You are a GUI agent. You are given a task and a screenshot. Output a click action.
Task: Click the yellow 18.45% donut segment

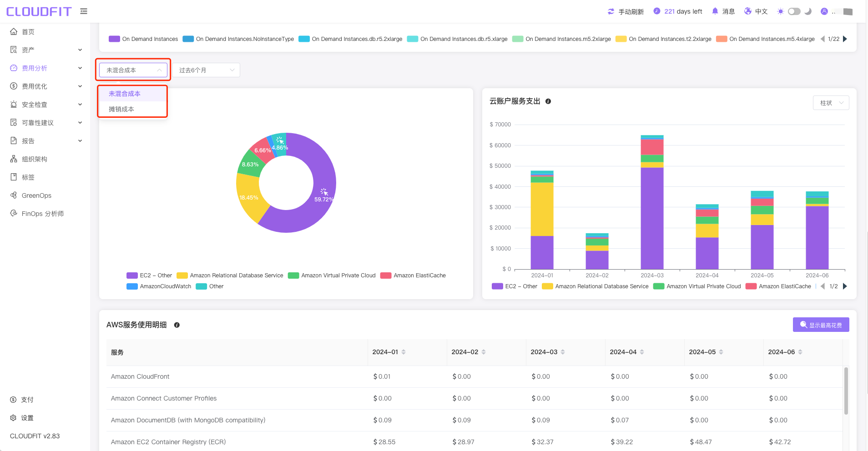click(249, 198)
